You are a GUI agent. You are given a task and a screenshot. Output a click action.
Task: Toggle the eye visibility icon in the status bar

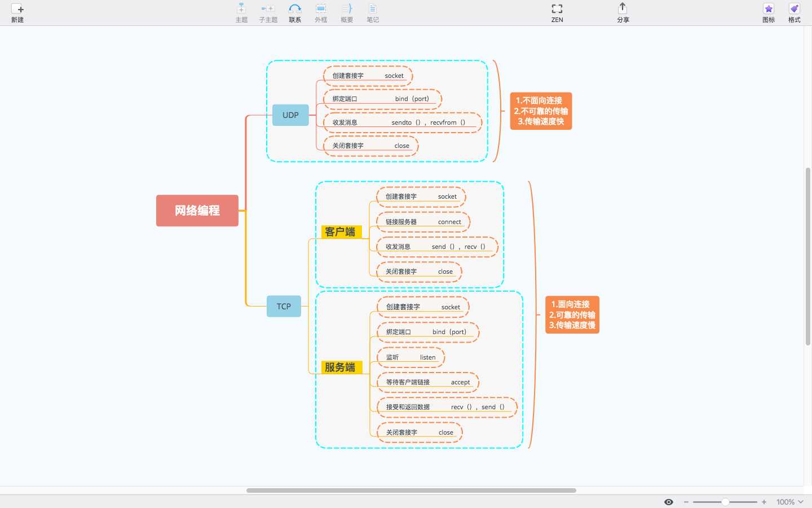click(669, 502)
